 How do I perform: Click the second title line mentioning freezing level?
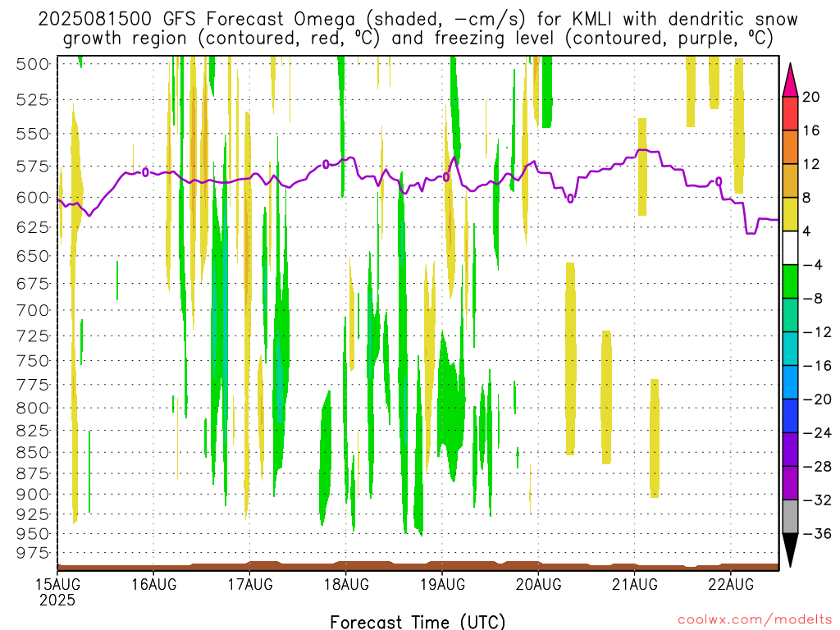click(418, 39)
